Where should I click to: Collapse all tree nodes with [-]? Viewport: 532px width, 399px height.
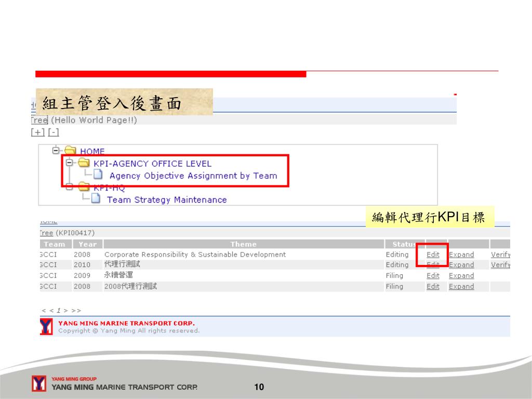click(53, 132)
